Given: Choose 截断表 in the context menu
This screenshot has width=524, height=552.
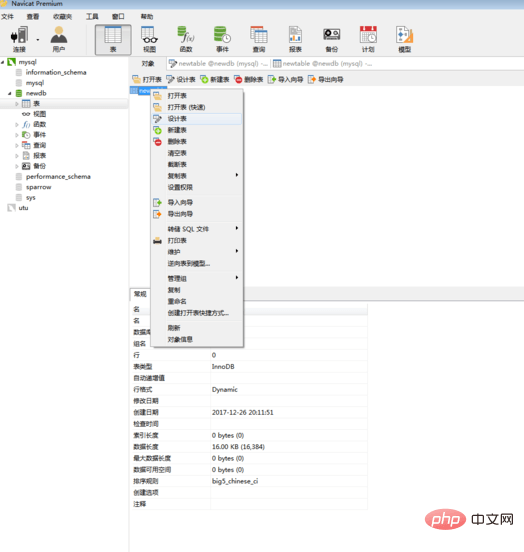Looking at the screenshot, I should [197, 164].
